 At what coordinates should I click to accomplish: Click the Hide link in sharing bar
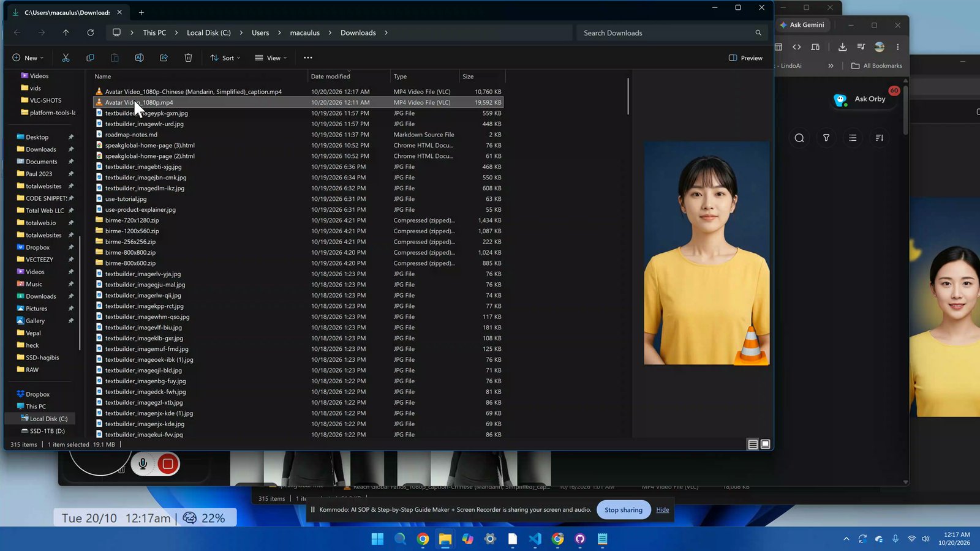663,509
